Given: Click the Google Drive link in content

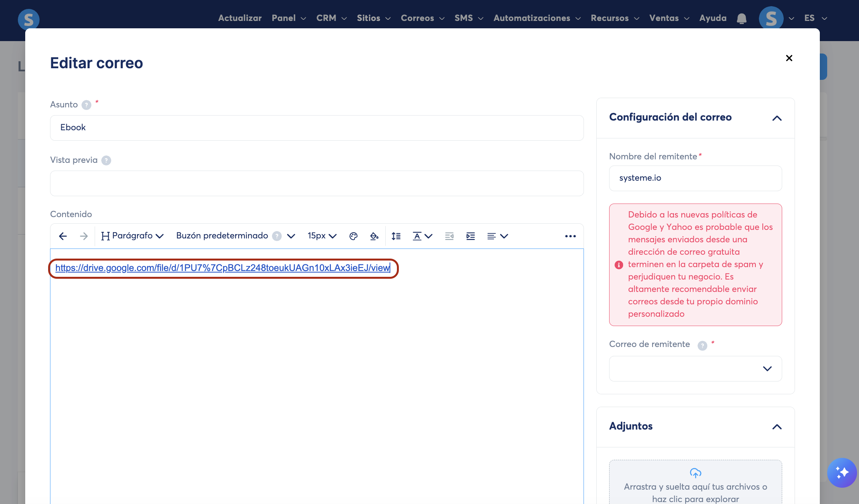Looking at the screenshot, I should point(222,268).
